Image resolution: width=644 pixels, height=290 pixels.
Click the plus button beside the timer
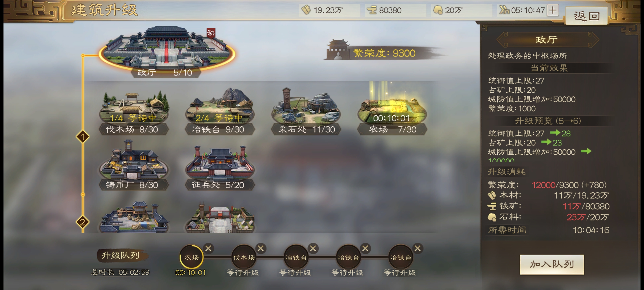coord(553,10)
